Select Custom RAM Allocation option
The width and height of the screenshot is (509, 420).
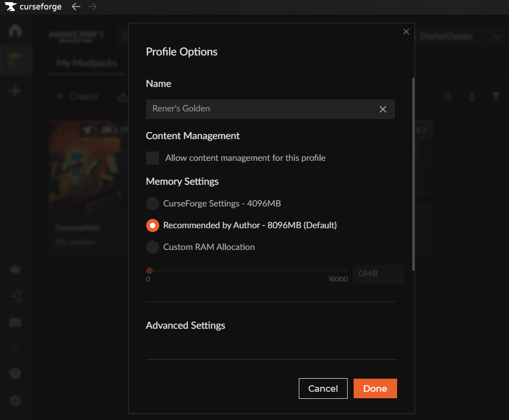pyautogui.click(x=153, y=247)
